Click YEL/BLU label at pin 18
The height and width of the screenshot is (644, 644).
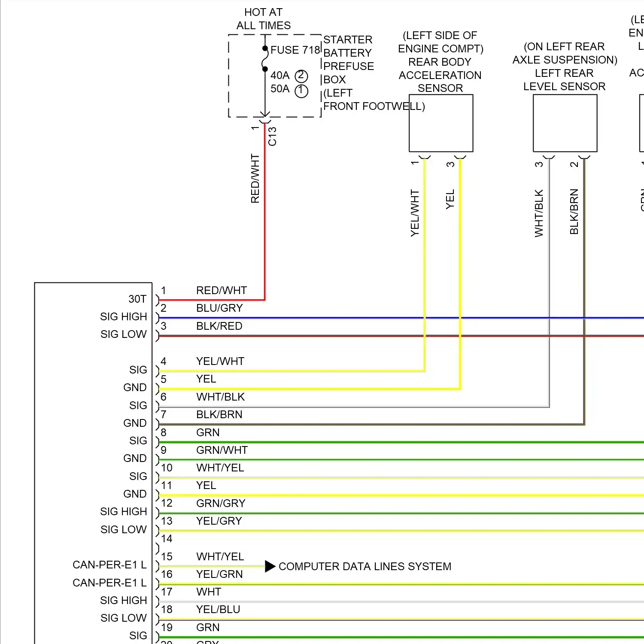point(218,610)
